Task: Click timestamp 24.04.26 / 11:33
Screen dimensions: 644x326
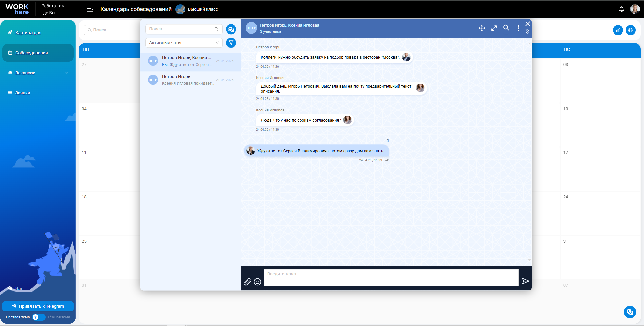Action: coord(370,160)
